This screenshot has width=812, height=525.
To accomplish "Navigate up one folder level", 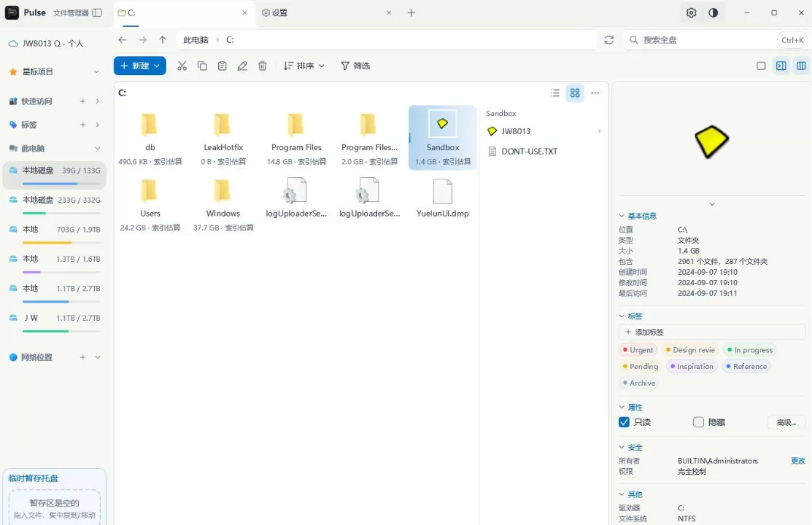I will pos(163,40).
